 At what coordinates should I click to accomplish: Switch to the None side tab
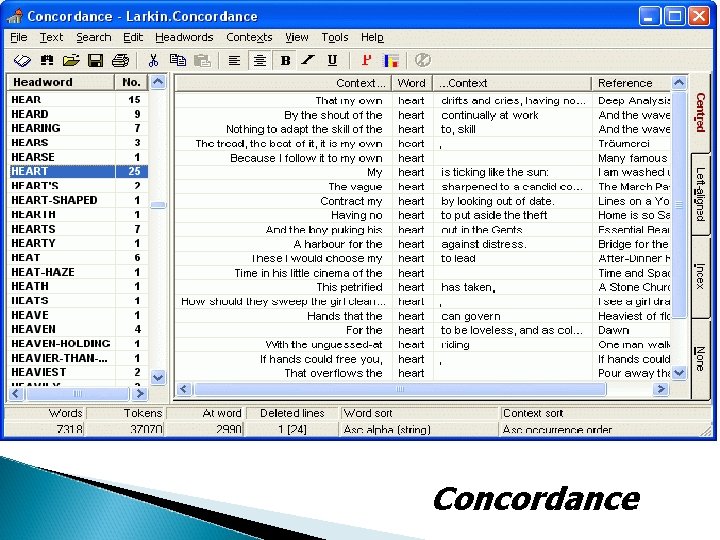click(x=700, y=359)
